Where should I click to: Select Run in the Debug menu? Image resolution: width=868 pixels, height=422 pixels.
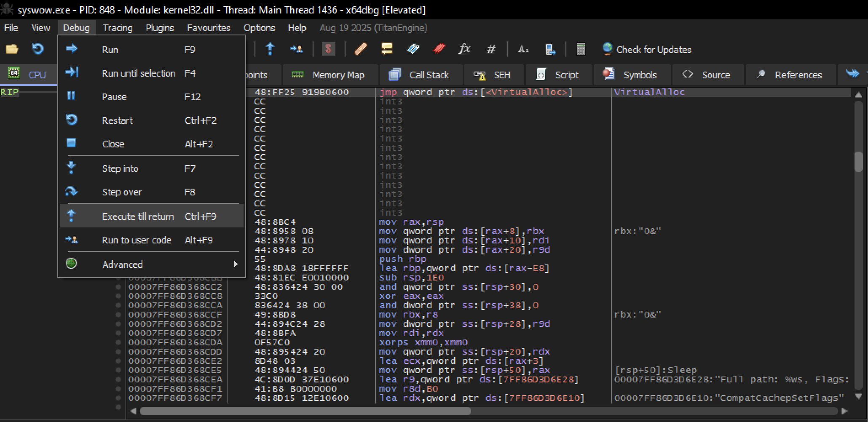(152, 49)
